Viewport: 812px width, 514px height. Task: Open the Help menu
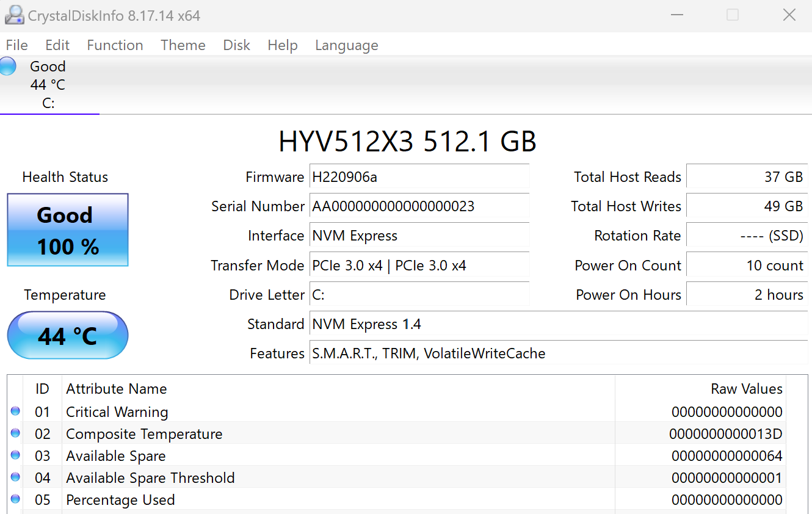click(283, 45)
